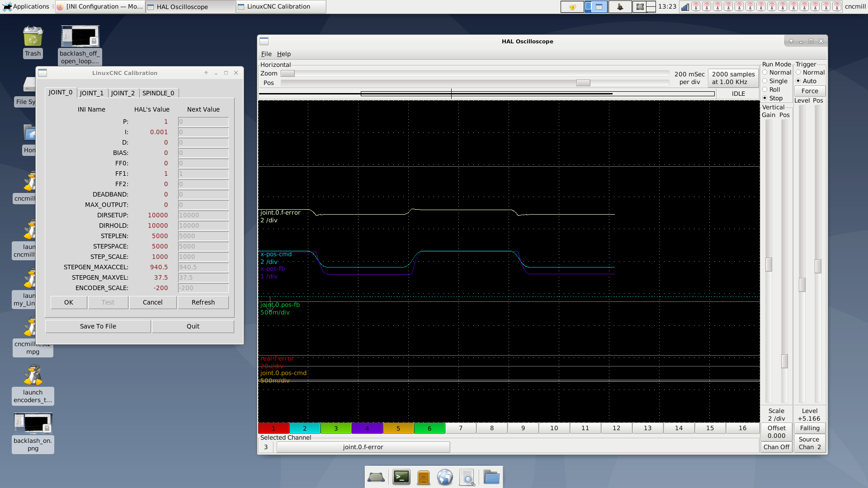Click the trigger Pos slider handle
The image size is (868, 488).
click(818, 266)
